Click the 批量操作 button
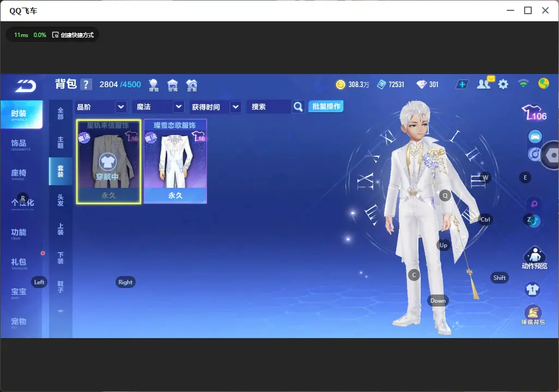 pos(326,107)
